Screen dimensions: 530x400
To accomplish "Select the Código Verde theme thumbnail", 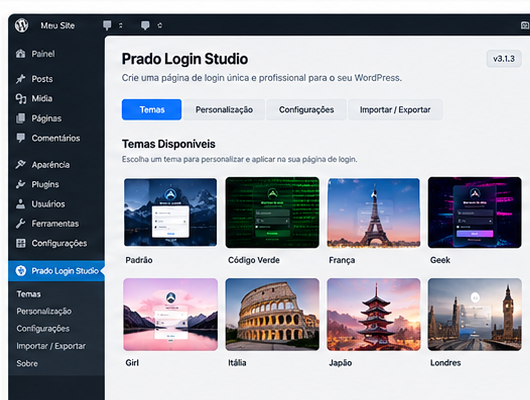I will click(x=272, y=212).
